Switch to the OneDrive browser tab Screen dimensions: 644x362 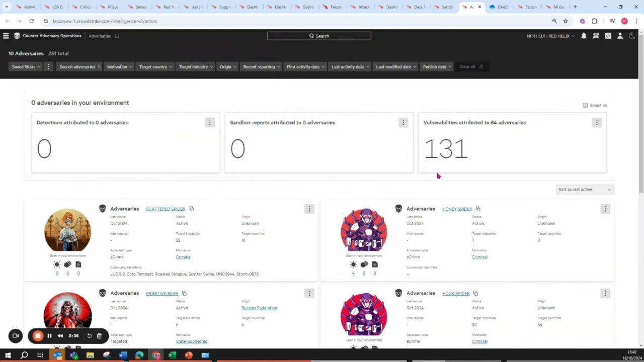[499, 7]
